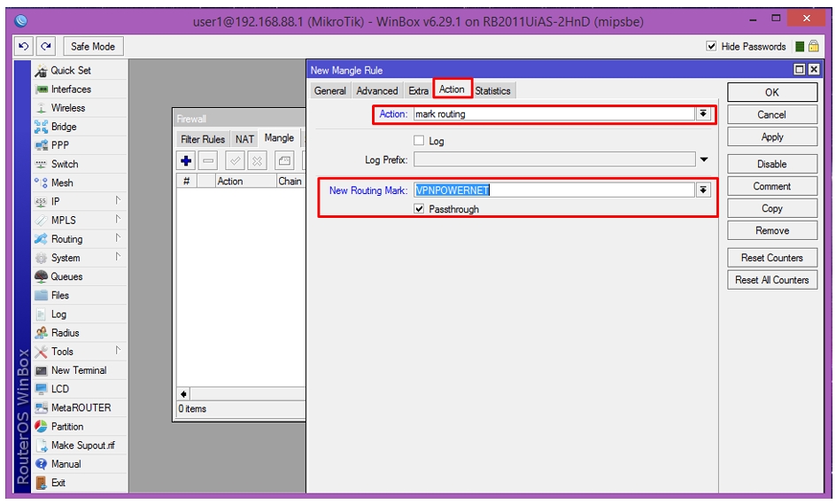Open the Queues sidebar icon

click(41, 276)
